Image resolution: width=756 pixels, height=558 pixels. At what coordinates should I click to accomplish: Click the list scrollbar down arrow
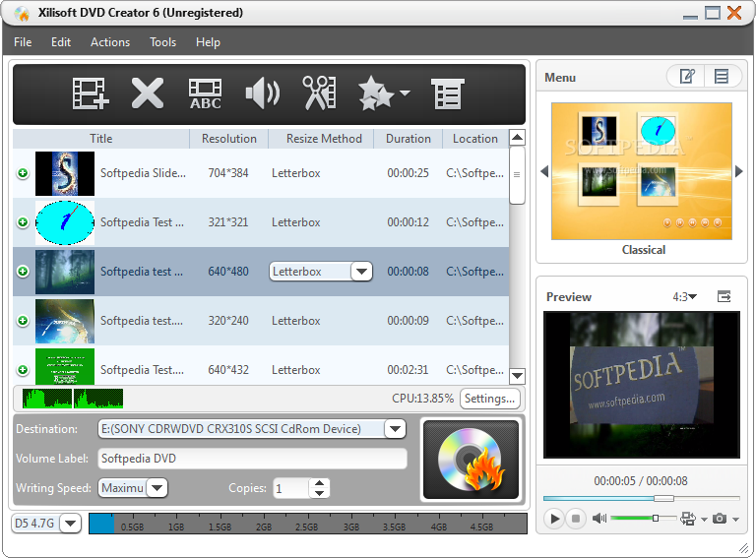pyautogui.click(x=517, y=376)
